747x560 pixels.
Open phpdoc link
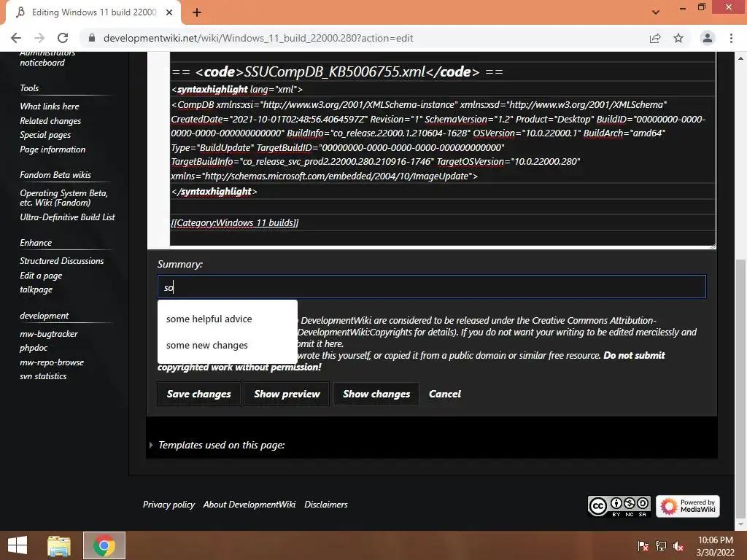[x=34, y=348]
